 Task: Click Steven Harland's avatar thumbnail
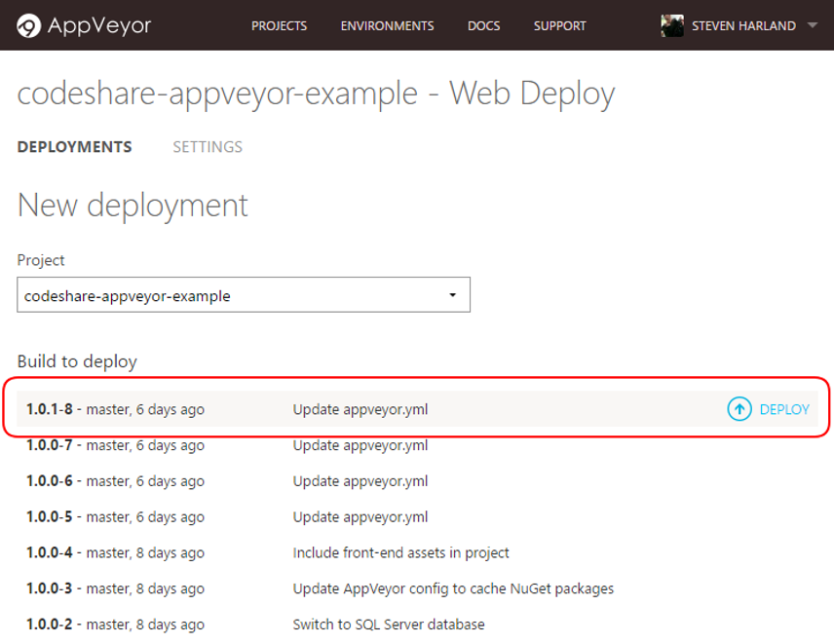pos(672,25)
